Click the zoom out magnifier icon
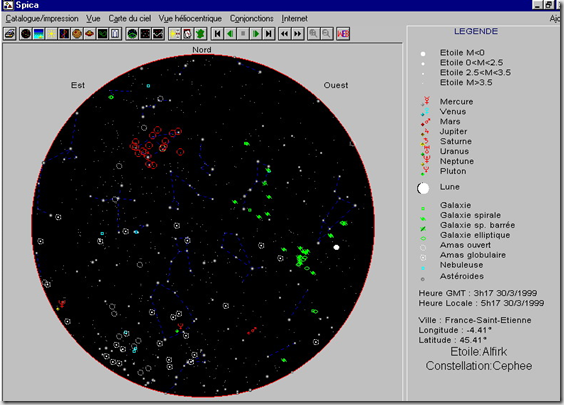The image size is (564, 405). [326, 34]
